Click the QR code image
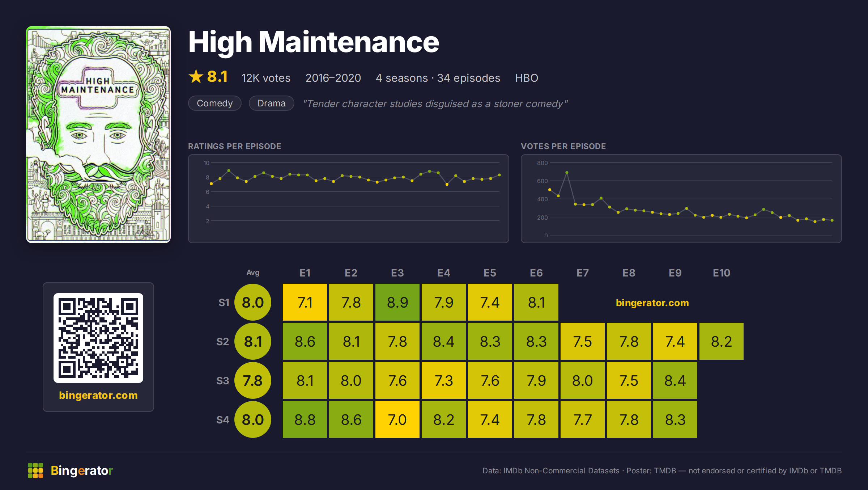Screen dimensions: 868x490 coord(98,338)
